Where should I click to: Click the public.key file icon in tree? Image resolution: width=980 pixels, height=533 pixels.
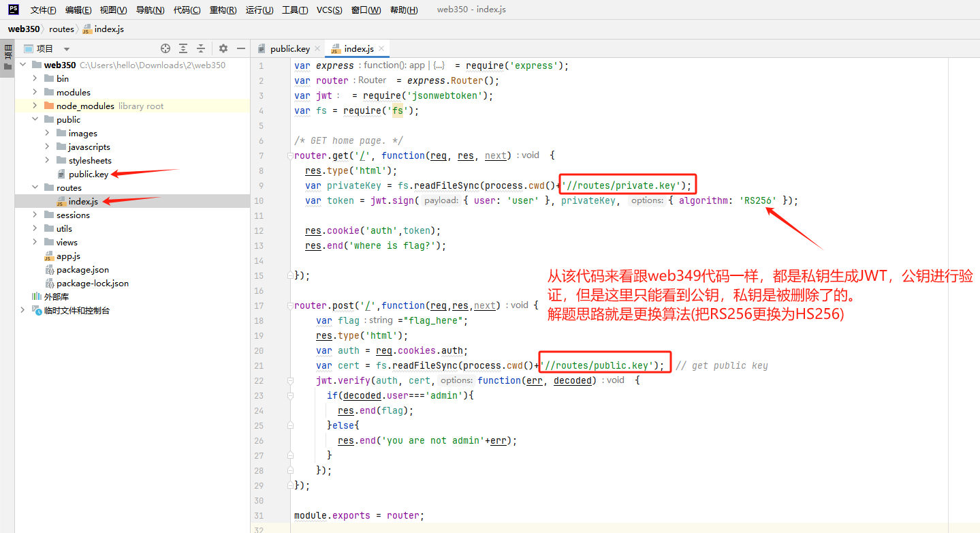[x=61, y=174]
